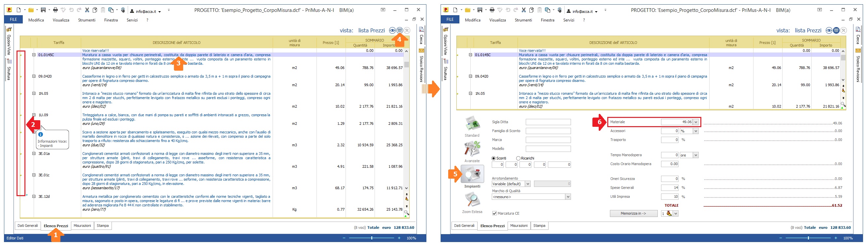Click Cerca search icon in left window sidebar
The height and width of the screenshot is (247, 868).
point(421,30)
